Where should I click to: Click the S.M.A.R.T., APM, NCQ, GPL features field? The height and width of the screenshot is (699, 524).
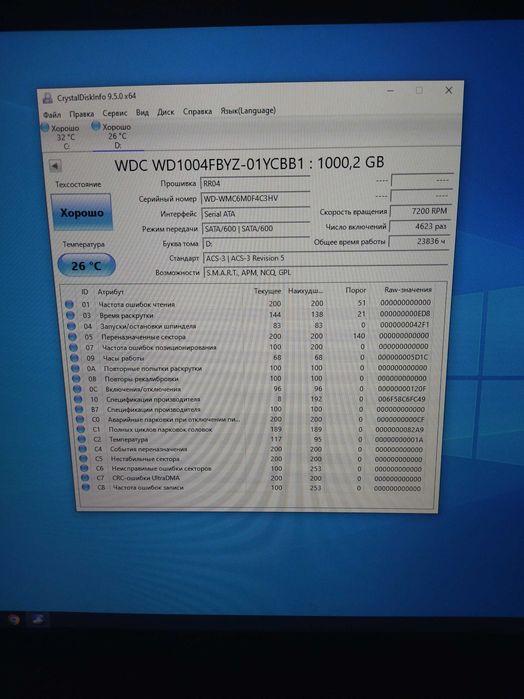pos(326,272)
